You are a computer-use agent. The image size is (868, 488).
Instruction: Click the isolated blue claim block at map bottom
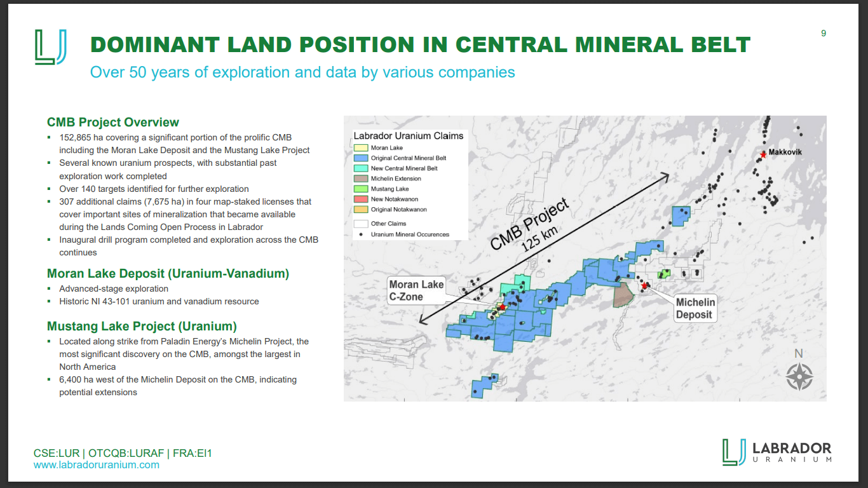(485, 386)
